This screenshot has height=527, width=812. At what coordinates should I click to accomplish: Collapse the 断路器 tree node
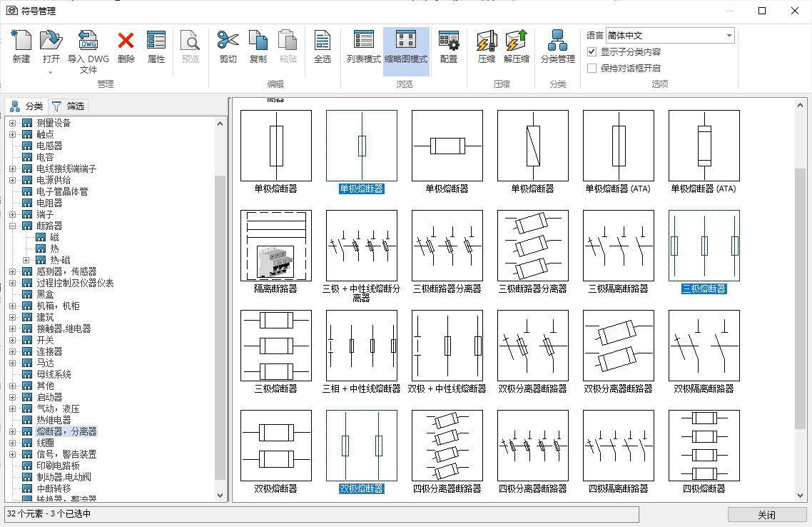12,226
